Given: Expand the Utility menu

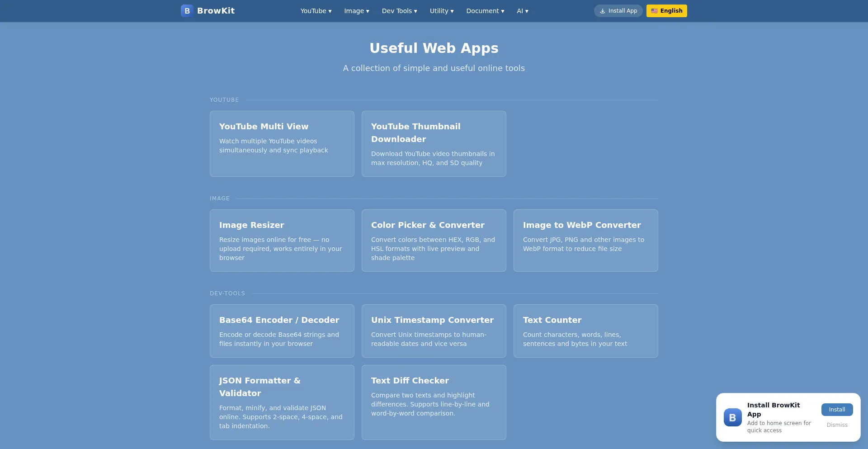Looking at the screenshot, I should click(442, 11).
